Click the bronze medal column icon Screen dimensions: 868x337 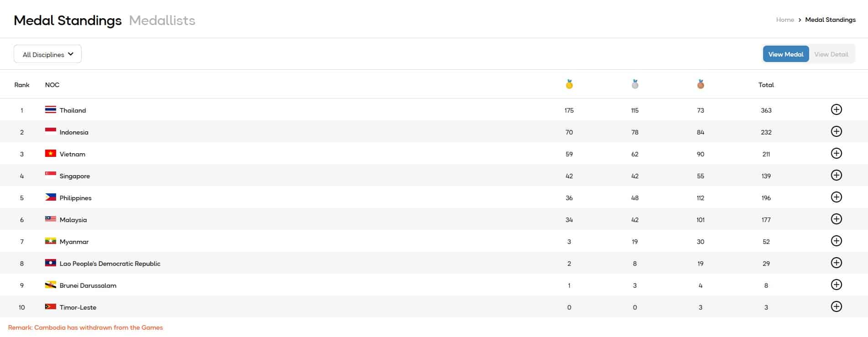701,84
